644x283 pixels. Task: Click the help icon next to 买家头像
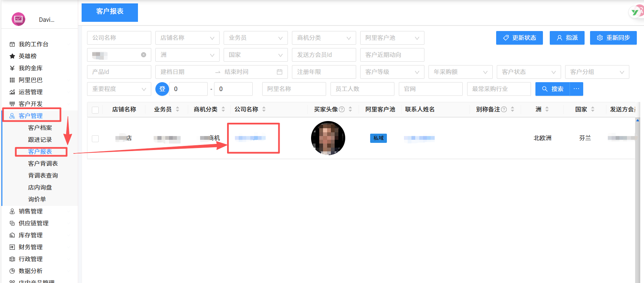(x=342, y=109)
